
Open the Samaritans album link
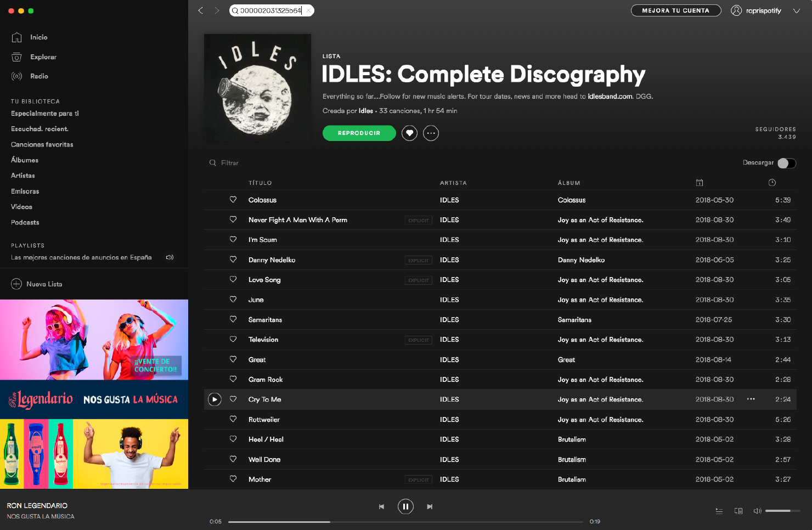click(x=574, y=320)
